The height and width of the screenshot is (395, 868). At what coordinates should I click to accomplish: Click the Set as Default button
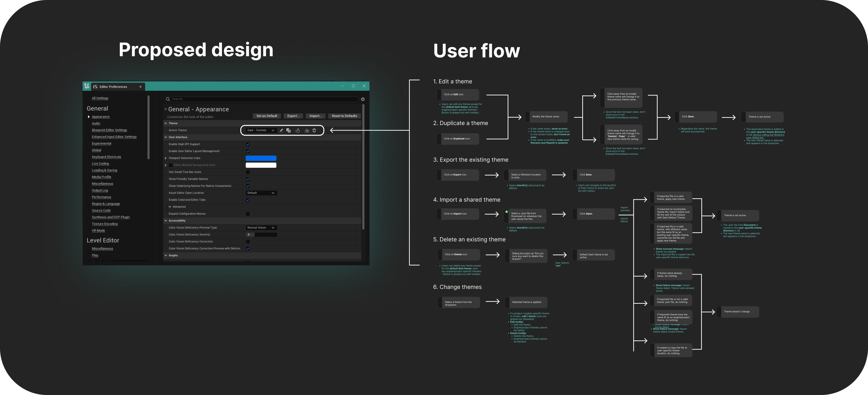point(267,116)
